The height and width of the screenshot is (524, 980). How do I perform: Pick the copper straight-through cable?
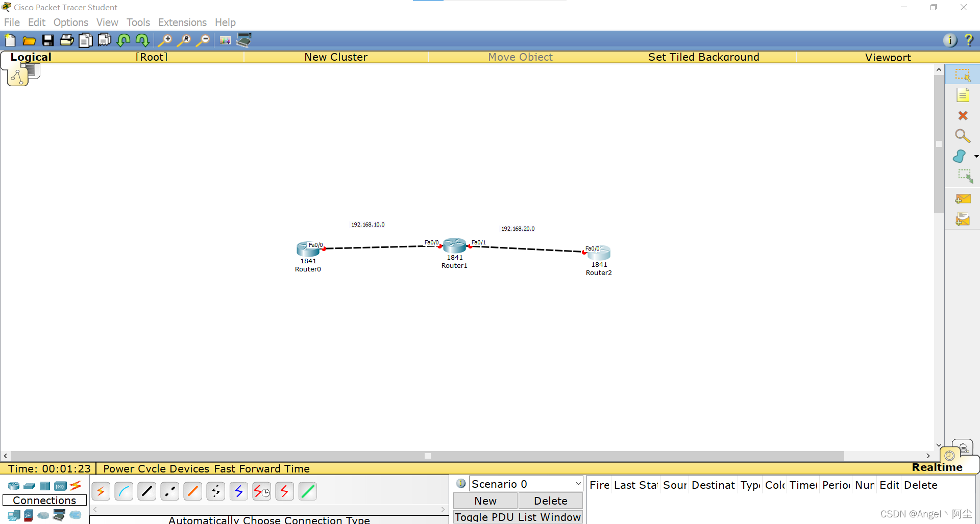pyautogui.click(x=147, y=491)
